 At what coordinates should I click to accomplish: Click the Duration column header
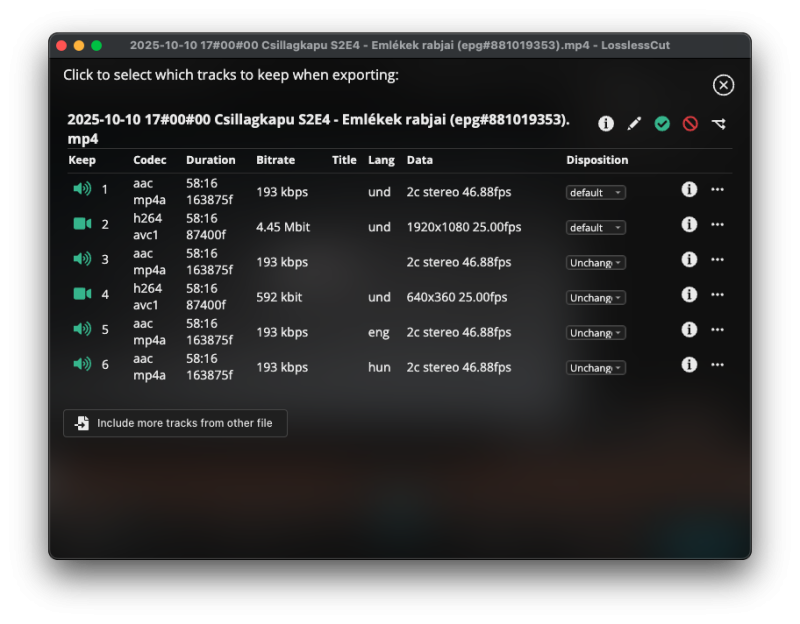click(211, 160)
